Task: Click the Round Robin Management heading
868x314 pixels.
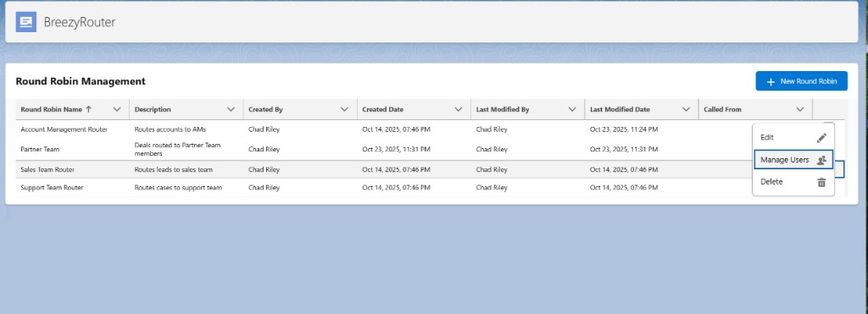Action: point(81,81)
